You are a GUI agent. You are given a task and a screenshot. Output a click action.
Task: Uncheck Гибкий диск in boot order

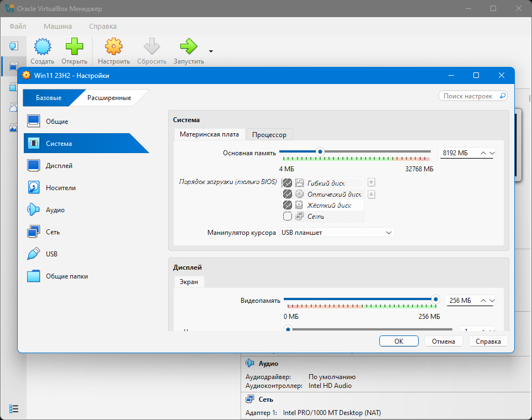point(288,183)
